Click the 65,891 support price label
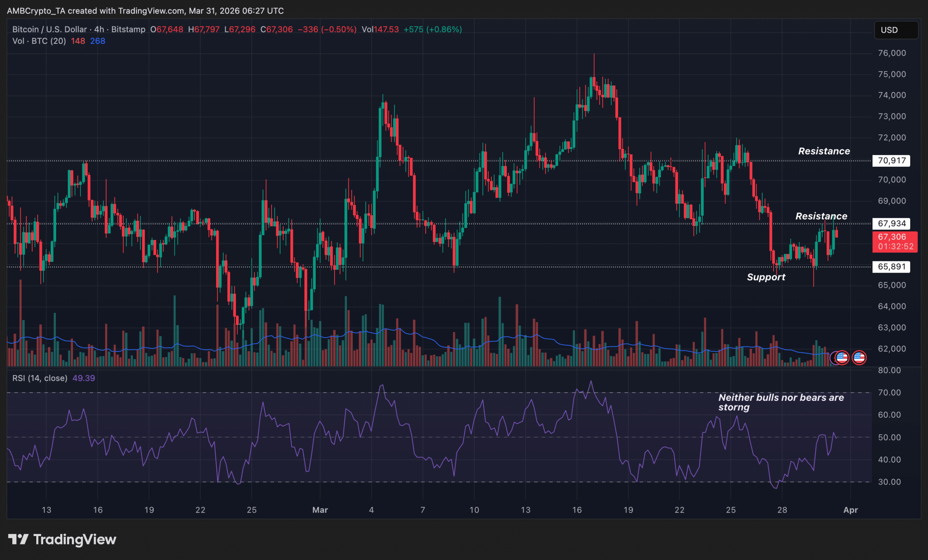 (892, 267)
